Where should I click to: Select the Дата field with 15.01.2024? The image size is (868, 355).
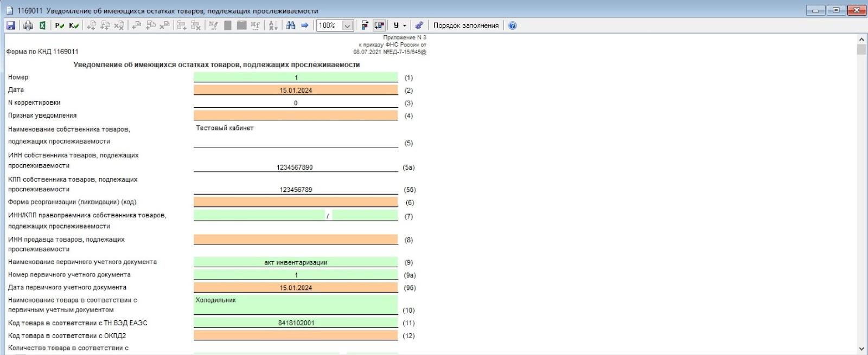pos(296,90)
